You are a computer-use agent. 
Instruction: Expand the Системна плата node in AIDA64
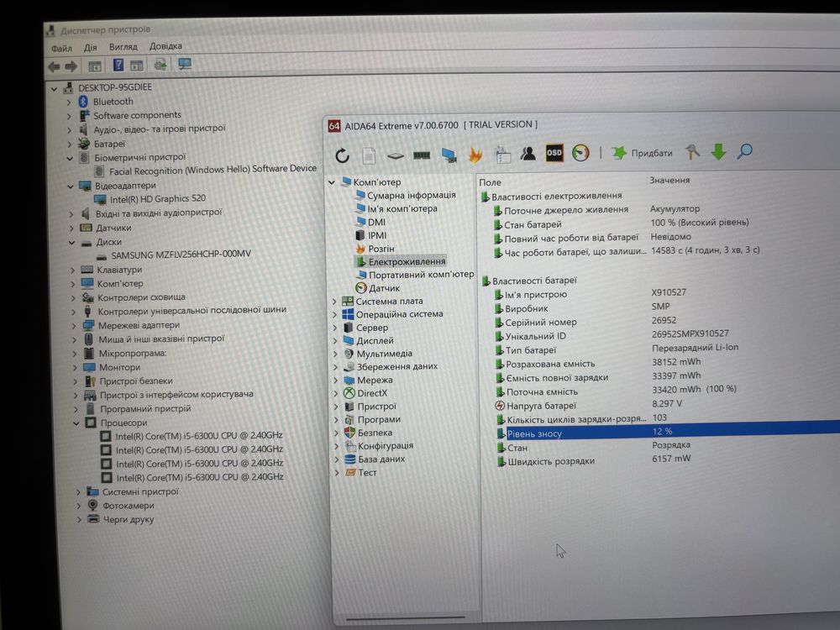click(x=335, y=302)
